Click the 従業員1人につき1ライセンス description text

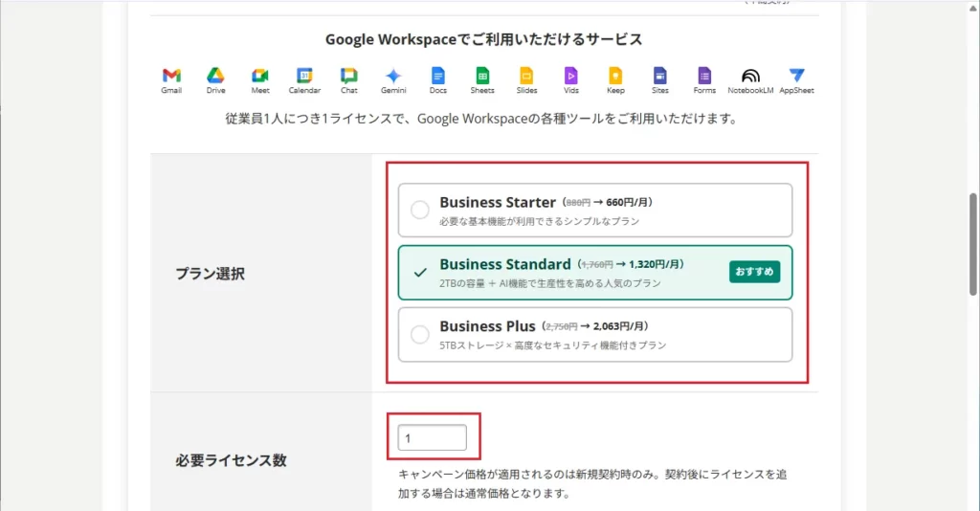pyautogui.click(x=481, y=119)
